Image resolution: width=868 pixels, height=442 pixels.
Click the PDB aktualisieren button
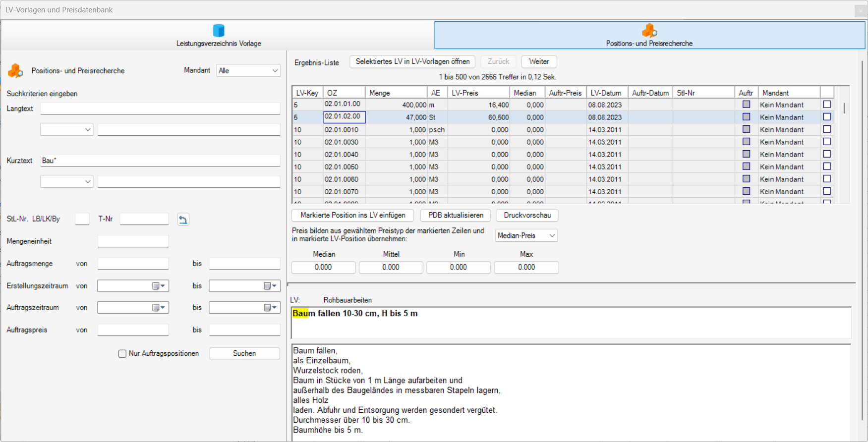coord(456,216)
